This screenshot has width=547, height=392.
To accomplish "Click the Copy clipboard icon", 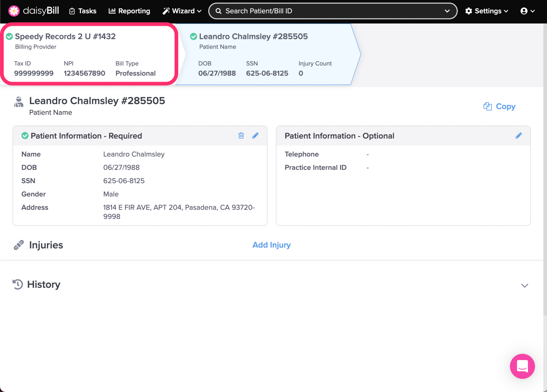I will (487, 106).
